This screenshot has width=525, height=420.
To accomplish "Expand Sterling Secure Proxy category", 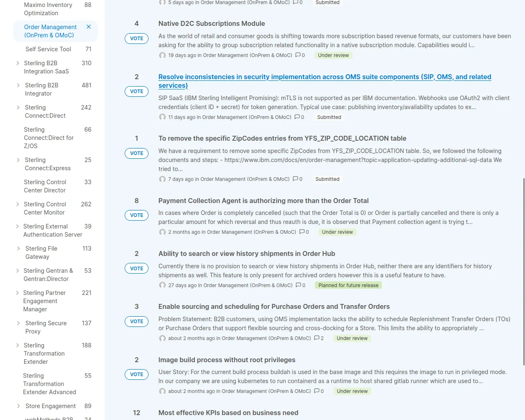I will [18, 323].
